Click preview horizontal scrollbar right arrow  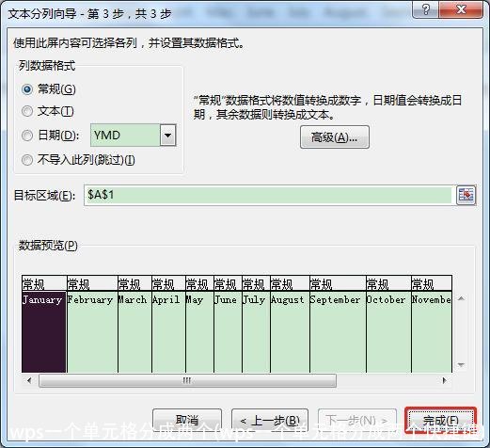tap(444, 380)
